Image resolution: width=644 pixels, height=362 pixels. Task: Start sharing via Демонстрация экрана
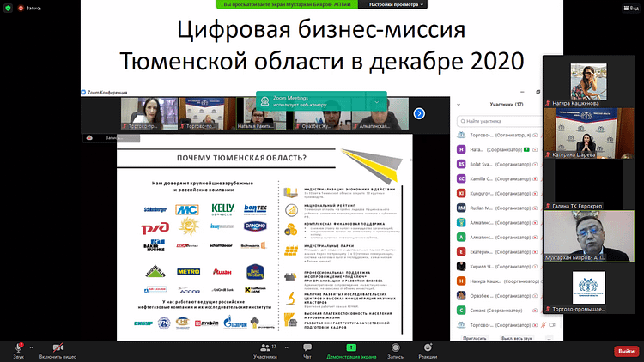click(351, 351)
